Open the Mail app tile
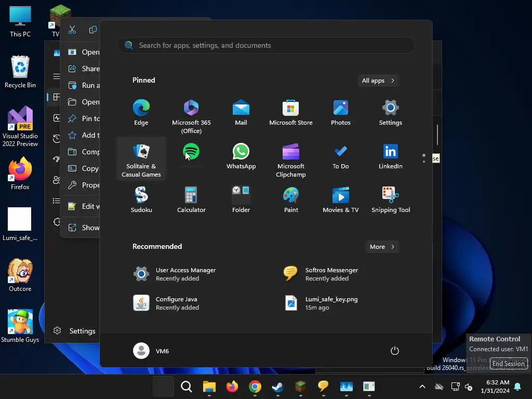Image resolution: width=532 pixels, height=399 pixels. tap(241, 113)
